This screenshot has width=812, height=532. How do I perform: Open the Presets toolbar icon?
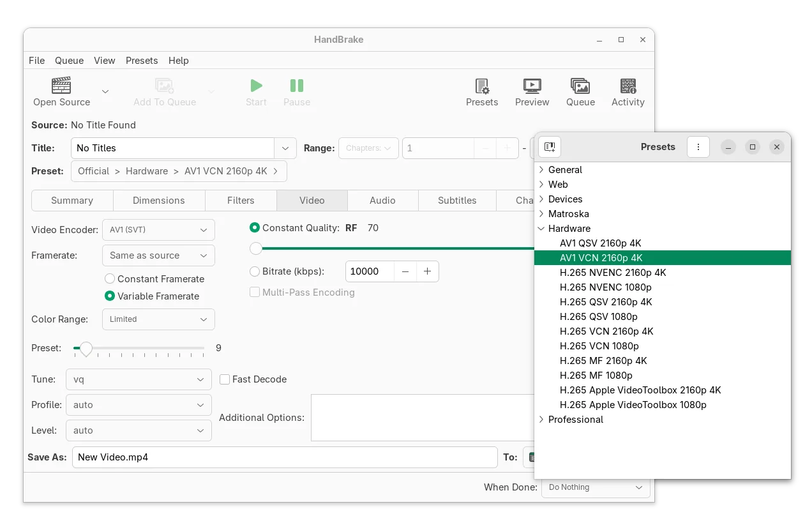click(x=482, y=86)
